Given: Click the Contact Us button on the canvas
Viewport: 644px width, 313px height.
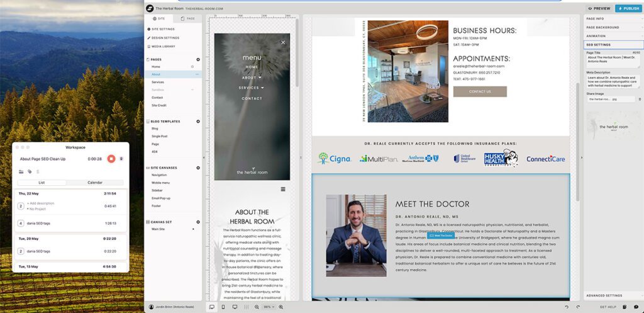Looking at the screenshot, I should (x=480, y=91).
